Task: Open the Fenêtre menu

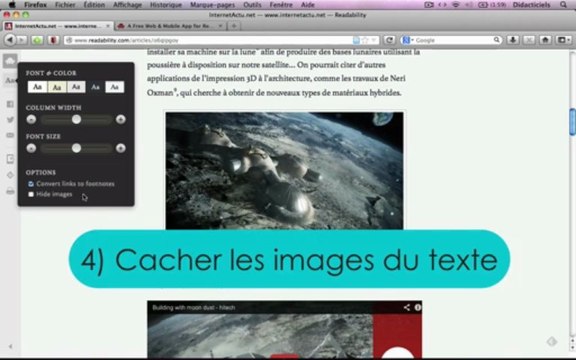Action: [281, 5]
